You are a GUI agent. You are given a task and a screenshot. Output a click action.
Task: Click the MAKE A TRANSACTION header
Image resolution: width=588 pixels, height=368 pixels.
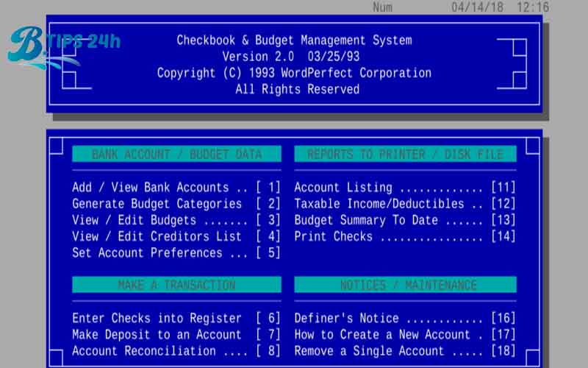pos(176,285)
